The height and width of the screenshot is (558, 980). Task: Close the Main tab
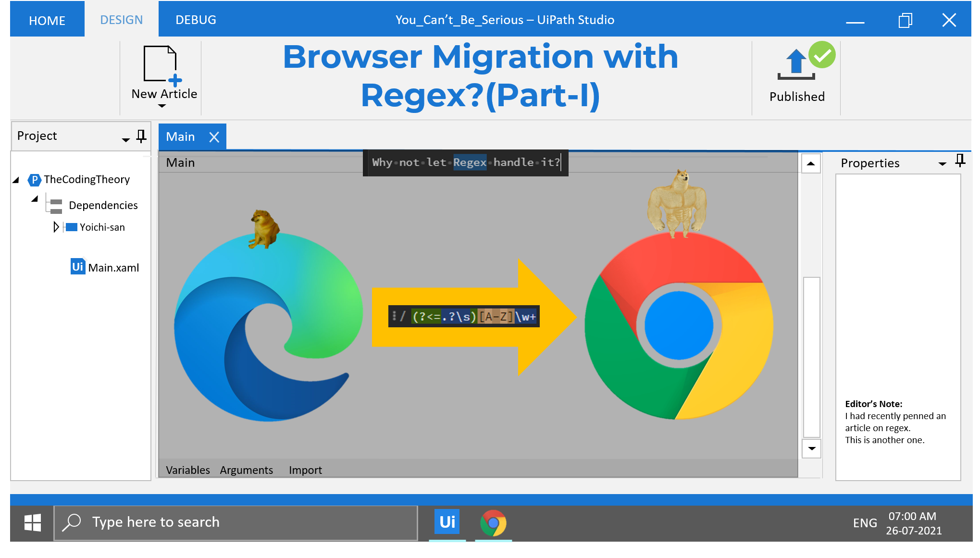[x=214, y=137]
